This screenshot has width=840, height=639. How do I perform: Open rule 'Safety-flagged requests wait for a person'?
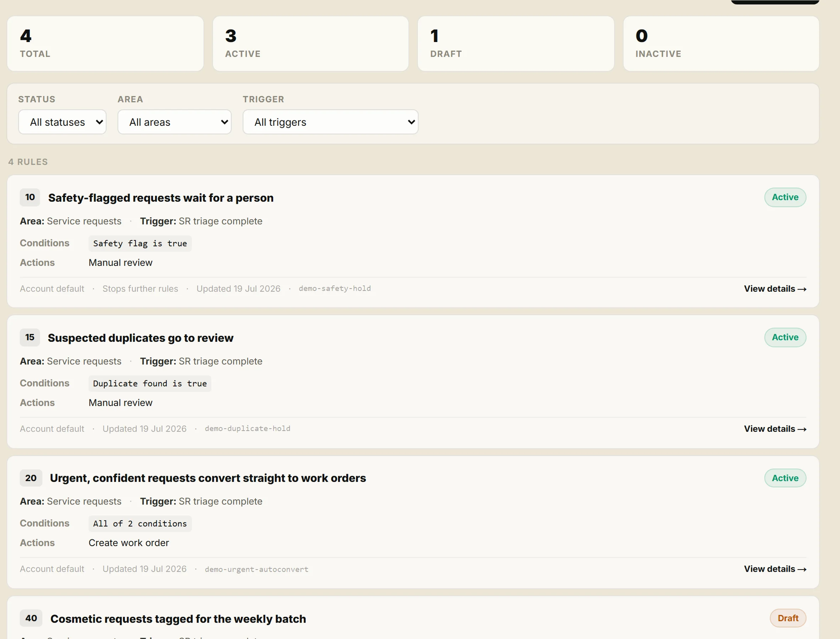click(161, 198)
